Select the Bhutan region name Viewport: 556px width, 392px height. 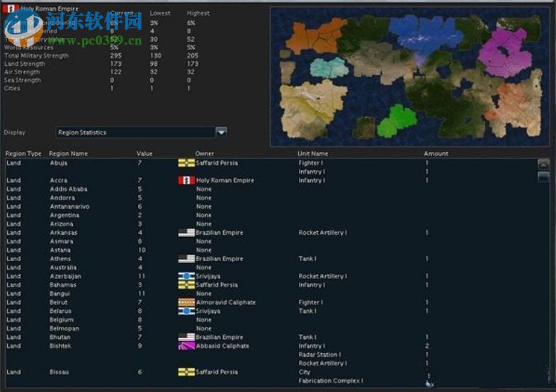click(x=60, y=337)
